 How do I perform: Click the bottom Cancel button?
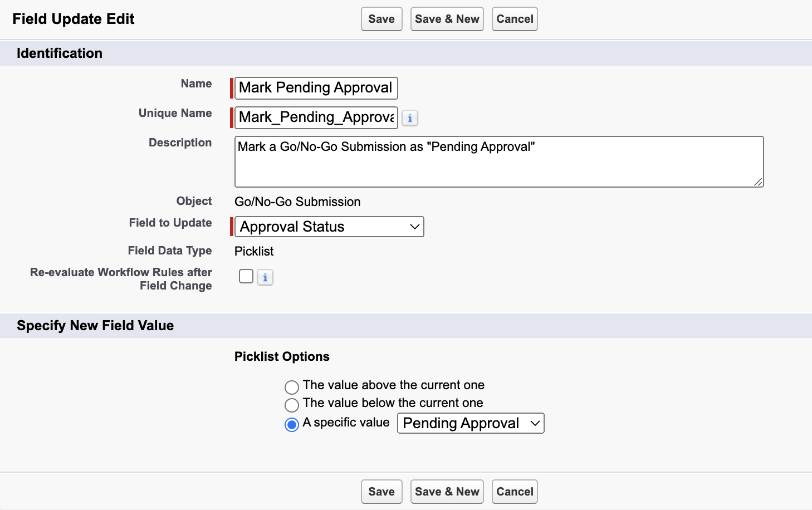(514, 492)
